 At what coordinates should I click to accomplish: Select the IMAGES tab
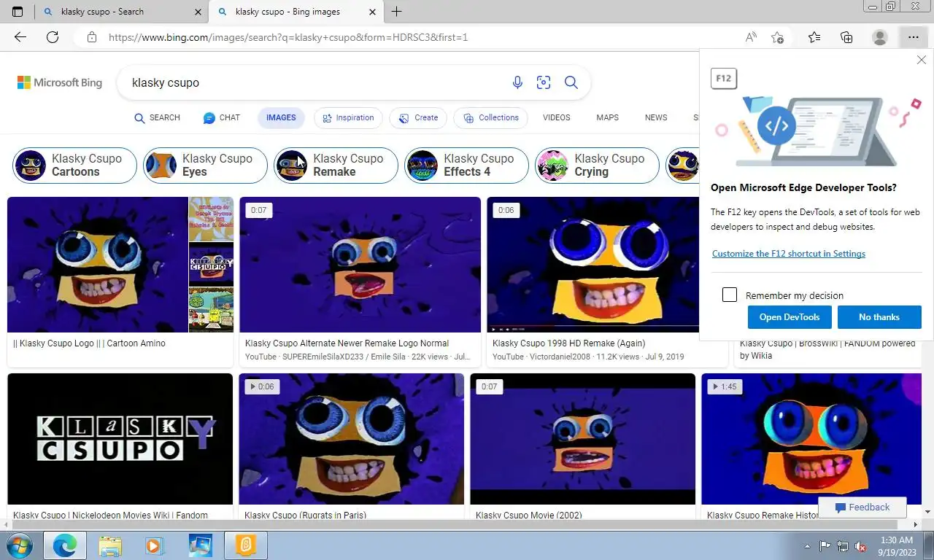point(281,117)
